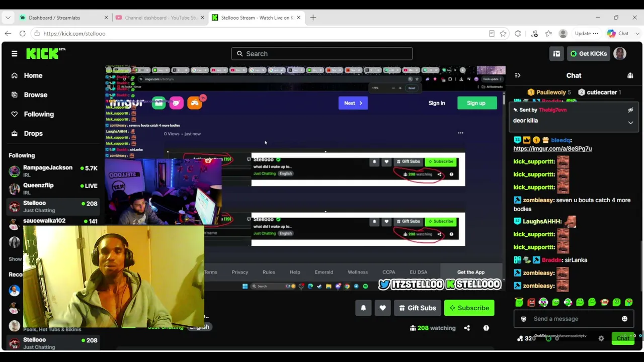Open immersive reader view icon
644x362 pixels.
pos(492,34)
